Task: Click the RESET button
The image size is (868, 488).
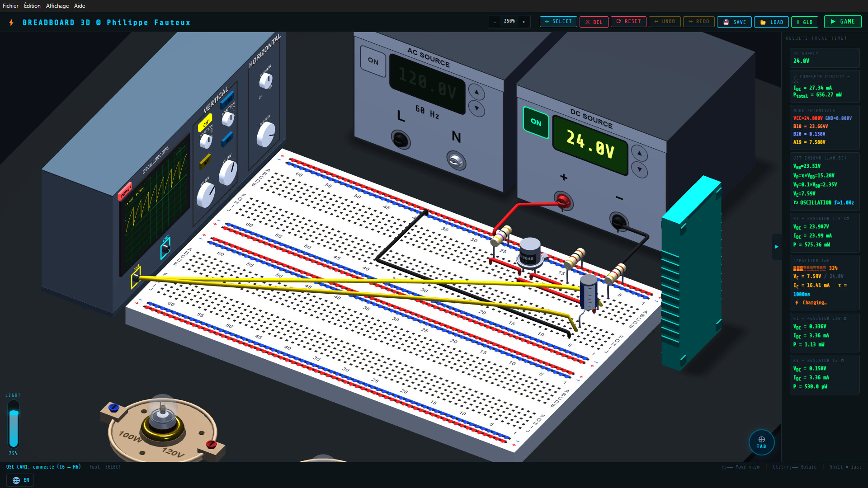Action: pos(628,22)
